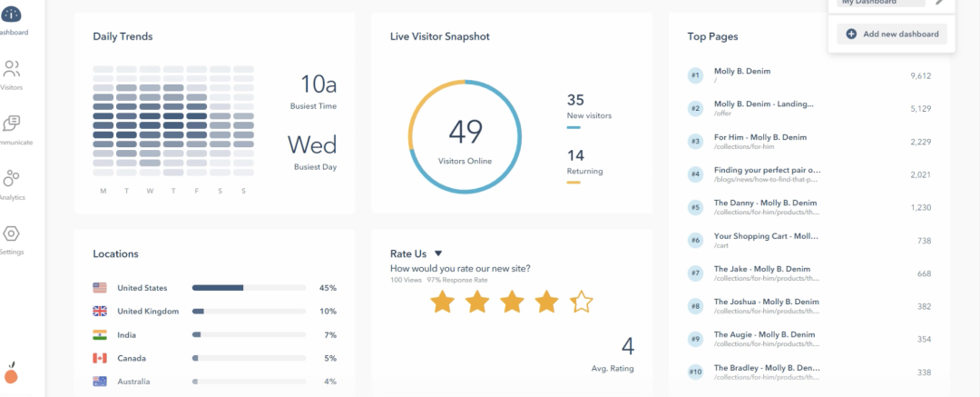Open the Molly B. Denim top page
This screenshot has width=980, height=397.
[741, 71]
